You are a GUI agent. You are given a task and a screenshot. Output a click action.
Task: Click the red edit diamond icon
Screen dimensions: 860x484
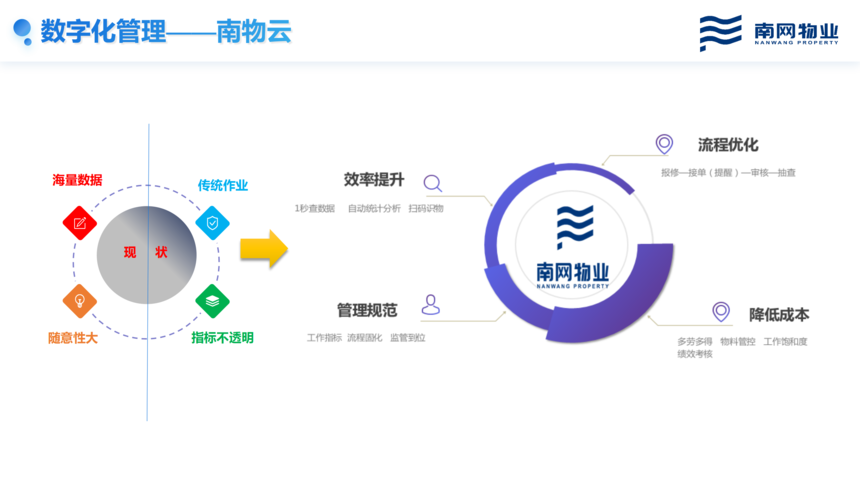pos(80,223)
